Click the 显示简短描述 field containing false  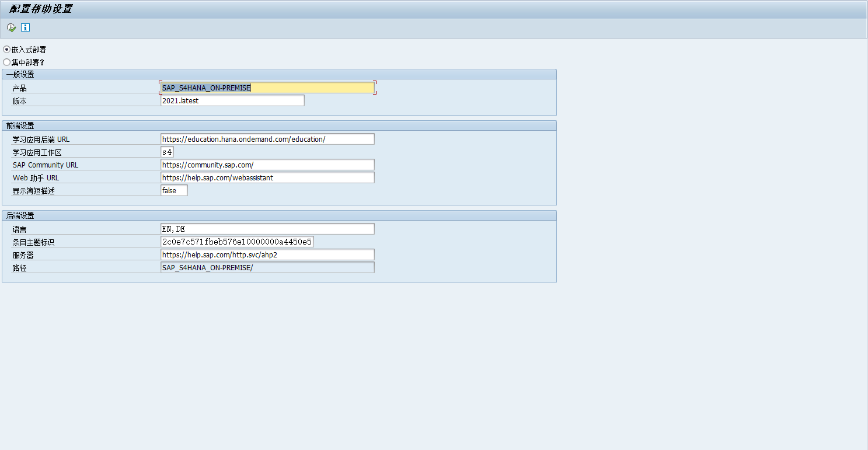tap(174, 190)
